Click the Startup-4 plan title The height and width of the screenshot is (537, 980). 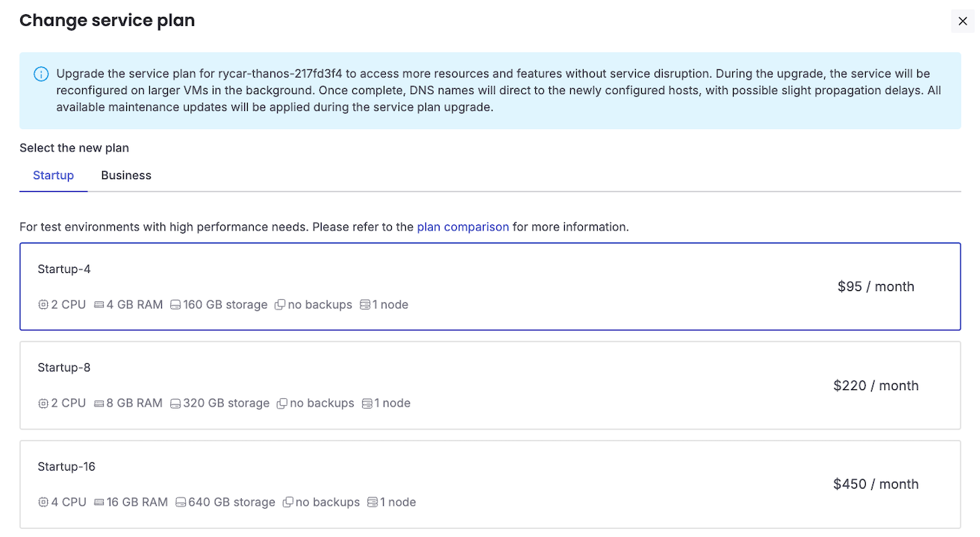pos(64,268)
